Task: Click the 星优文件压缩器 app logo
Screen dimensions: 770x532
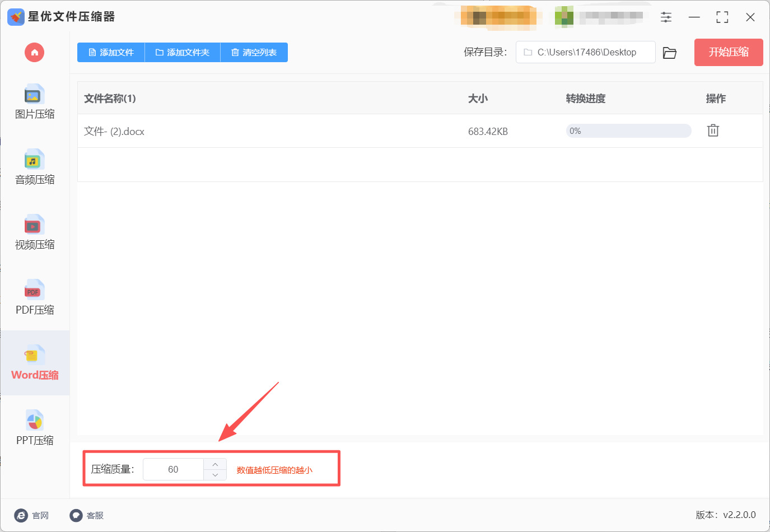Action: click(x=16, y=17)
